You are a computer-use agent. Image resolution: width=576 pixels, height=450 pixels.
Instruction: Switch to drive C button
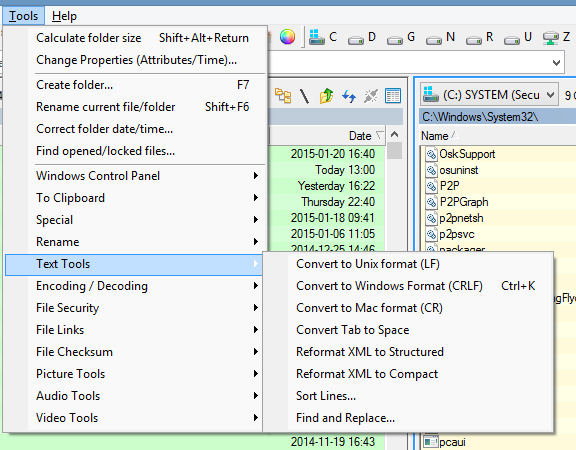click(323, 37)
